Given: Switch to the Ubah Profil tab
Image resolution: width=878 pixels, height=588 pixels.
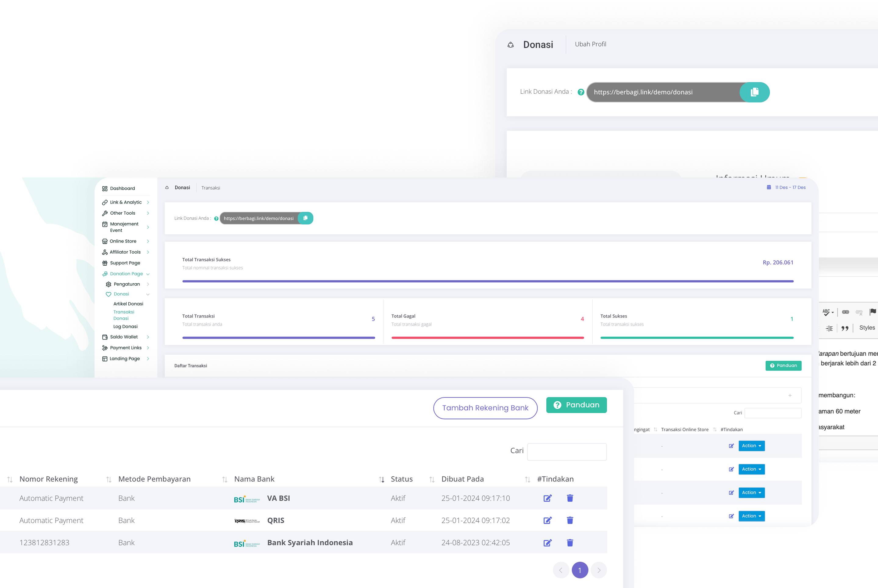Looking at the screenshot, I should pos(591,44).
